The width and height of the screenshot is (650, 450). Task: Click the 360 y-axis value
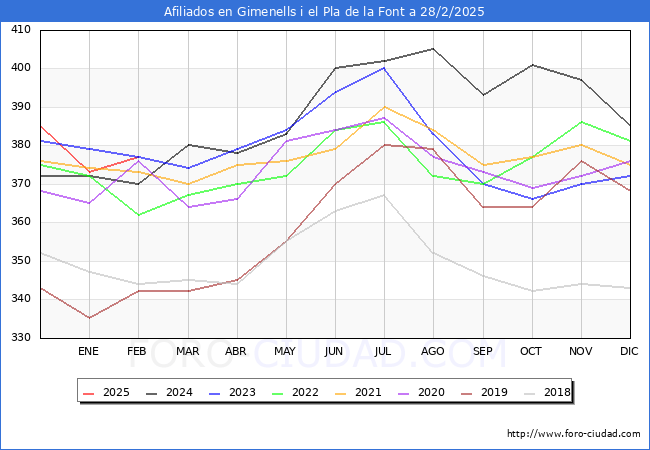pyautogui.click(x=21, y=222)
